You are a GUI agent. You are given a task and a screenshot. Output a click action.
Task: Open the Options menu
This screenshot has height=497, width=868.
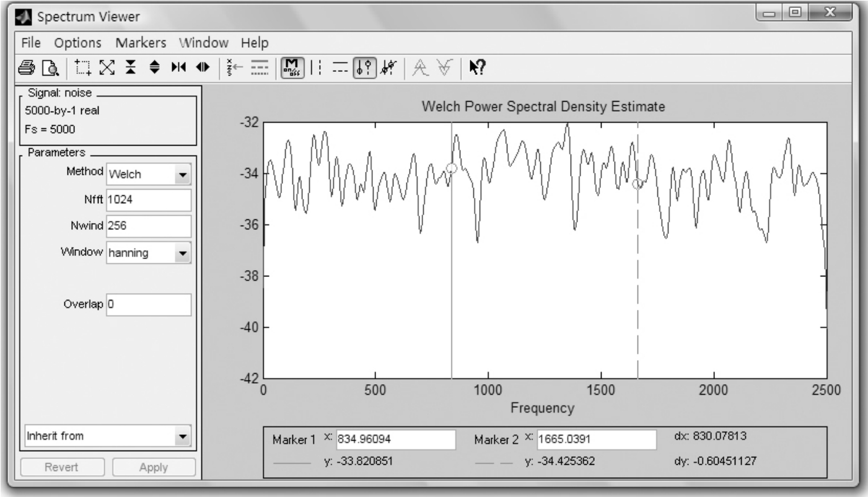click(x=77, y=43)
